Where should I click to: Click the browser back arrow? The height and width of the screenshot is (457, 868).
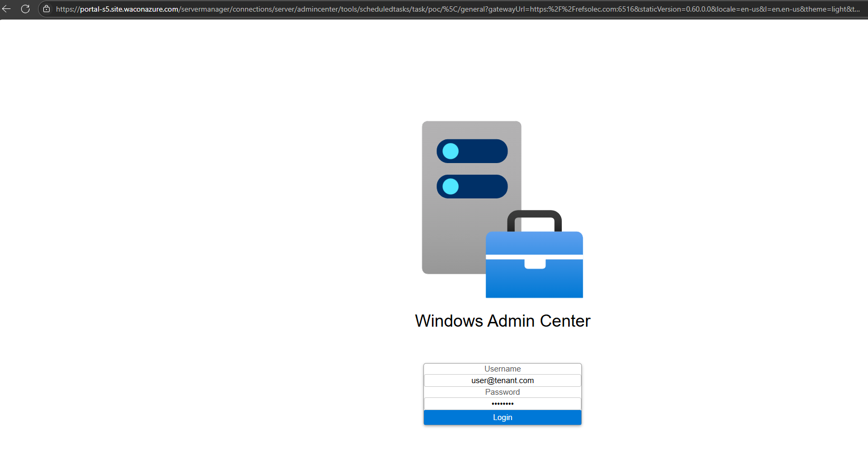point(7,9)
